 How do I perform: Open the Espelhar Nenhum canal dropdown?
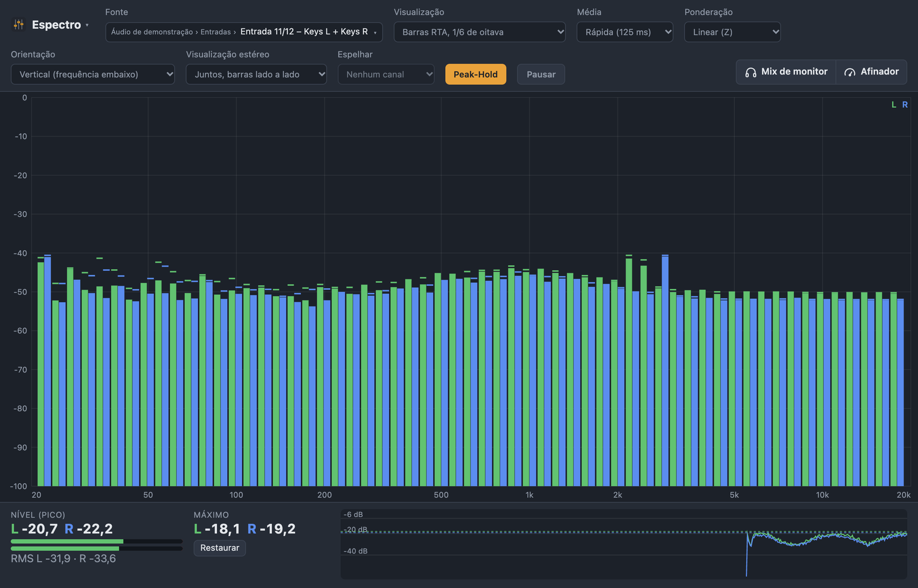coord(386,75)
